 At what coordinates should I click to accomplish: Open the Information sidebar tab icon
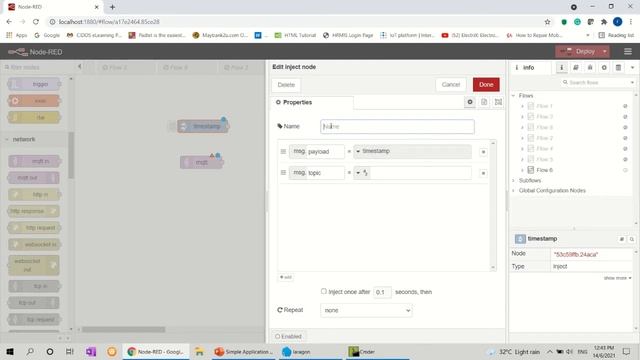coord(562,67)
